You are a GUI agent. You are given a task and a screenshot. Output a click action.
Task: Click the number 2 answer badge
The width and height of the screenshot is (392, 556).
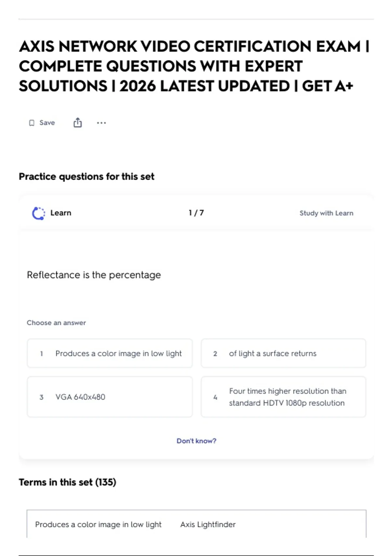pyautogui.click(x=215, y=354)
